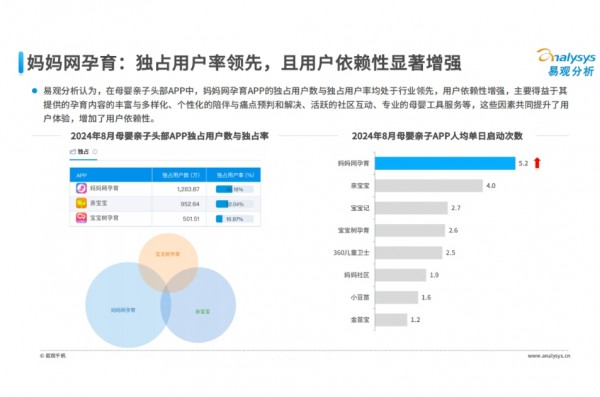This screenshot has width=600, height=397.
Task: Click the 小豆苗 axis label
Action: pyautogui.click(x=360, y=297)
